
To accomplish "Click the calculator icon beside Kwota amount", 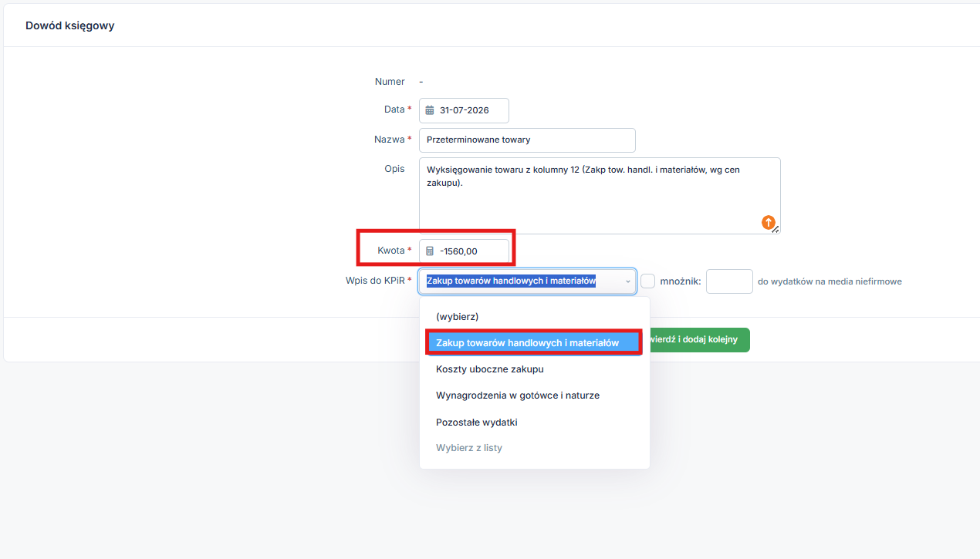I will coord(430,251).
